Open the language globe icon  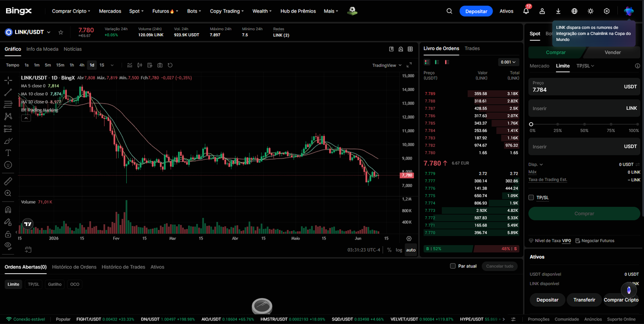575,11
